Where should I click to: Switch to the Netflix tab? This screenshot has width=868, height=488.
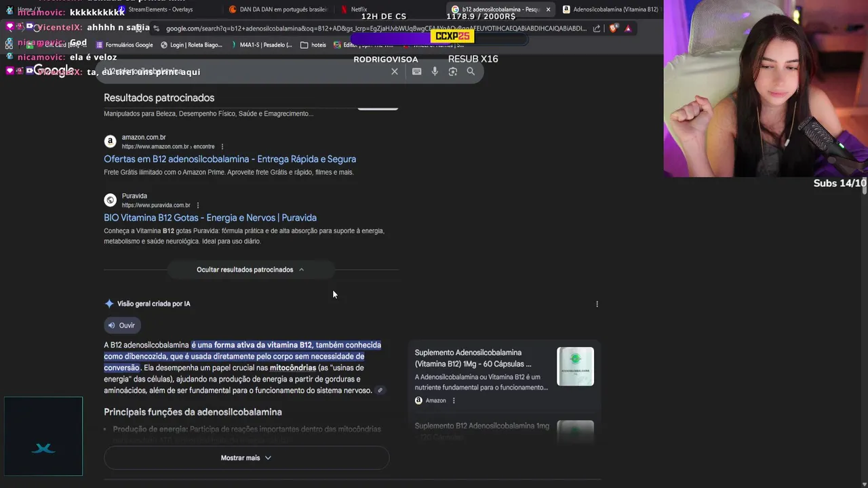click(359, 9)
